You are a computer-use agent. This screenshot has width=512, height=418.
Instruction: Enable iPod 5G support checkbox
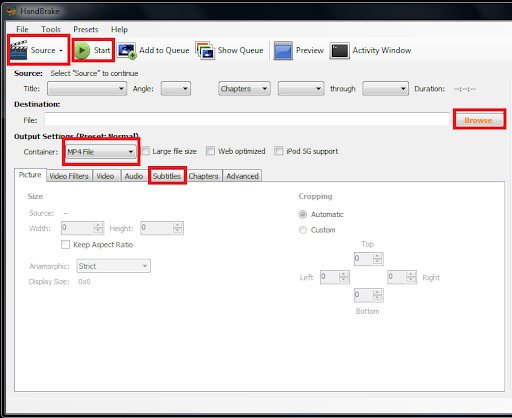(x=279, y=151)
